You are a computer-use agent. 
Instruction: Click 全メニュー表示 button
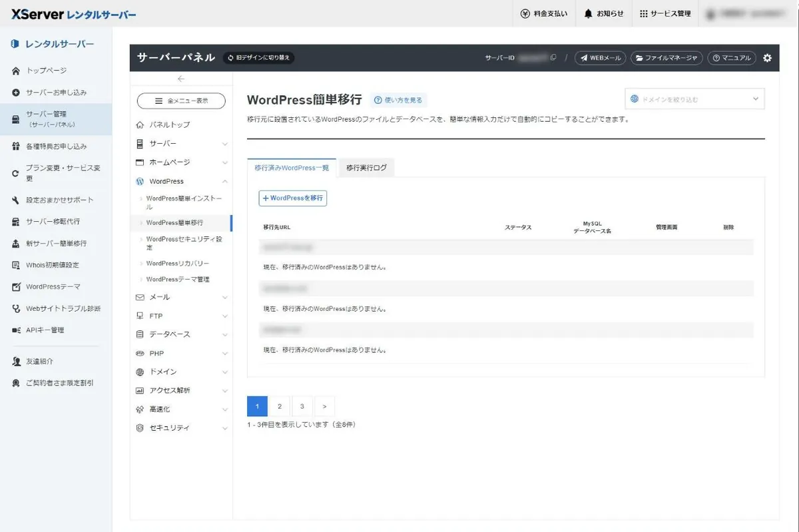tap(181, 101)
